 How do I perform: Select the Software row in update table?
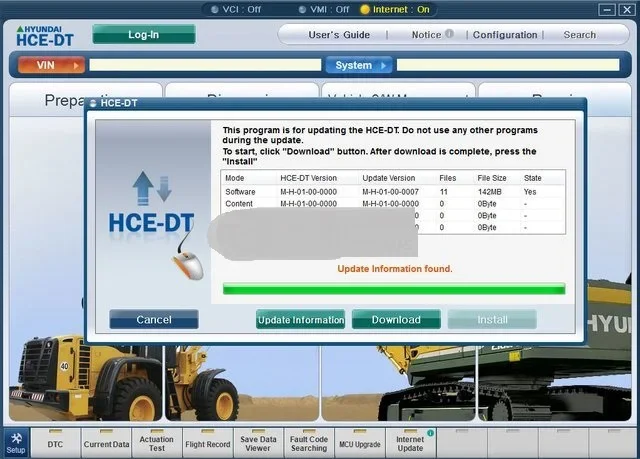pyautogui.click(x=393, y=192)
